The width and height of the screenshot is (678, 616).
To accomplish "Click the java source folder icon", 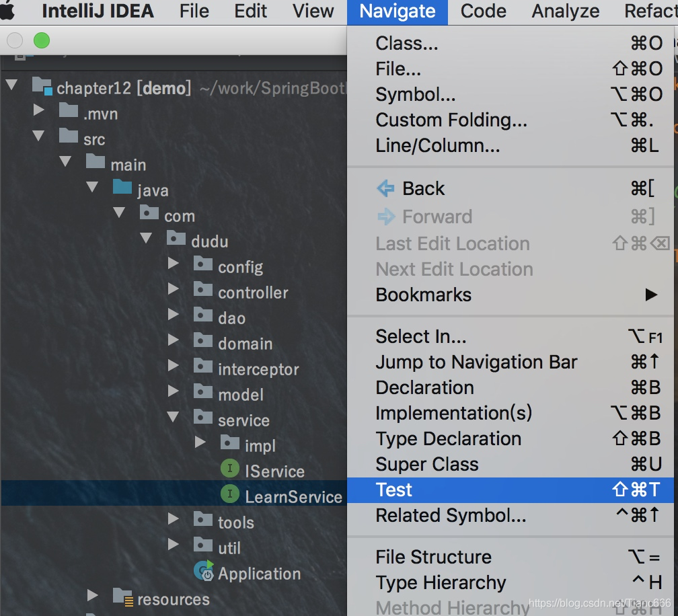I will (x=122, y=188).
